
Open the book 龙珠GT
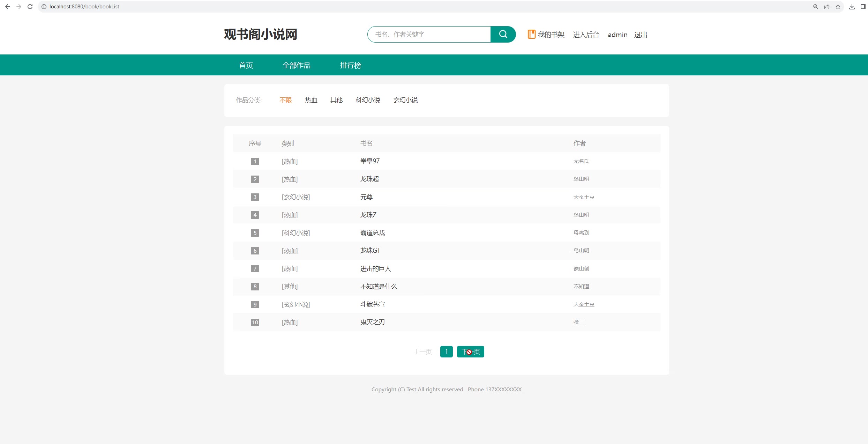(x=370, y=251)
